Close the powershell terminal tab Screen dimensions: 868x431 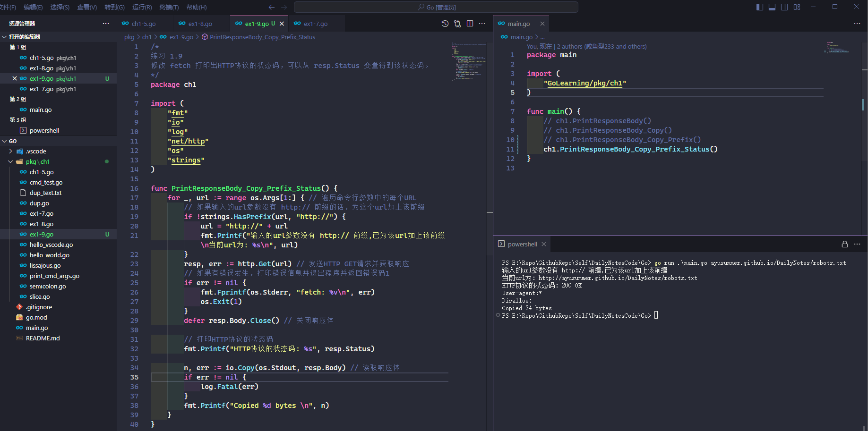point(544,244)
